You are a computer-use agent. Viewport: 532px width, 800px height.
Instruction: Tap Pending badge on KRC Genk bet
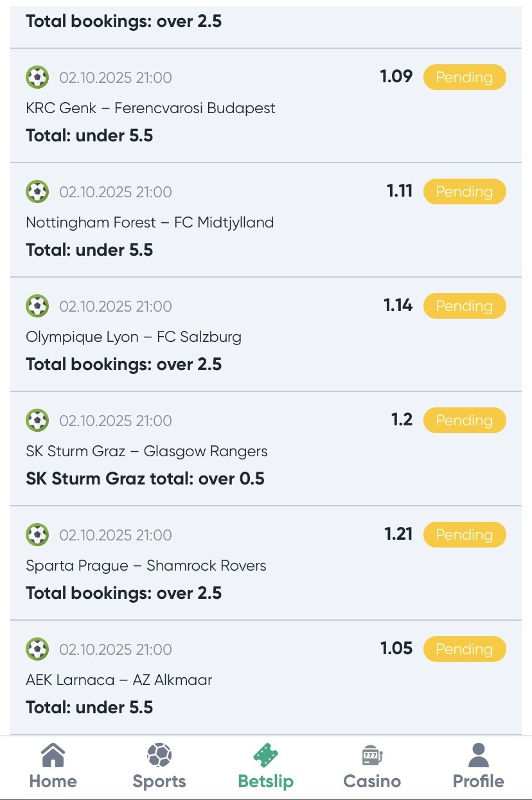[464, 78]
